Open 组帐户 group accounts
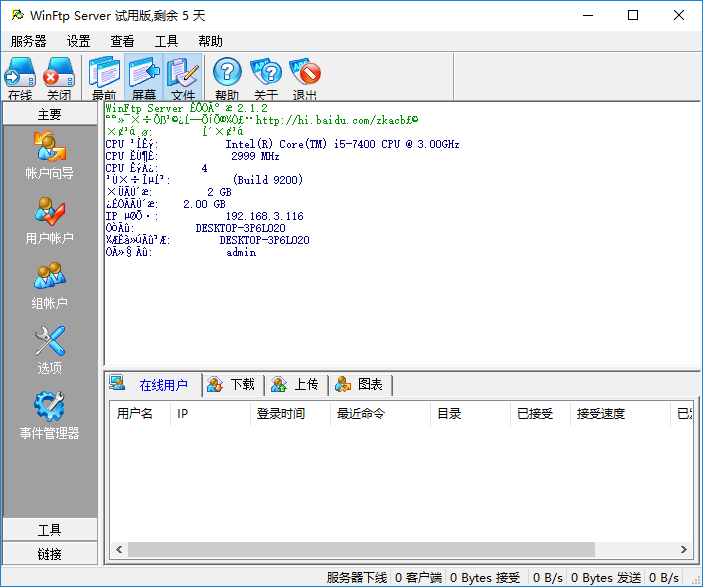Viewport: 703px width, 587px height. pos(49,286)
